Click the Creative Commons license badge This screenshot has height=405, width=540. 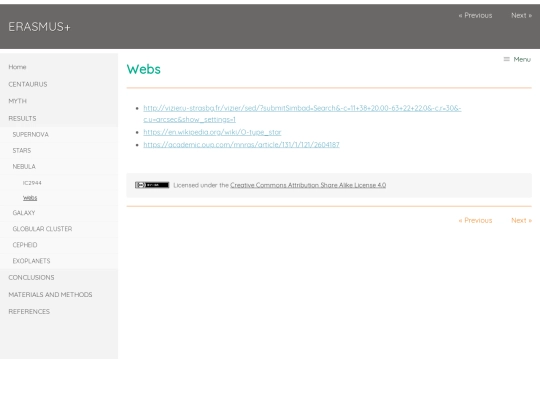point(152,185)
